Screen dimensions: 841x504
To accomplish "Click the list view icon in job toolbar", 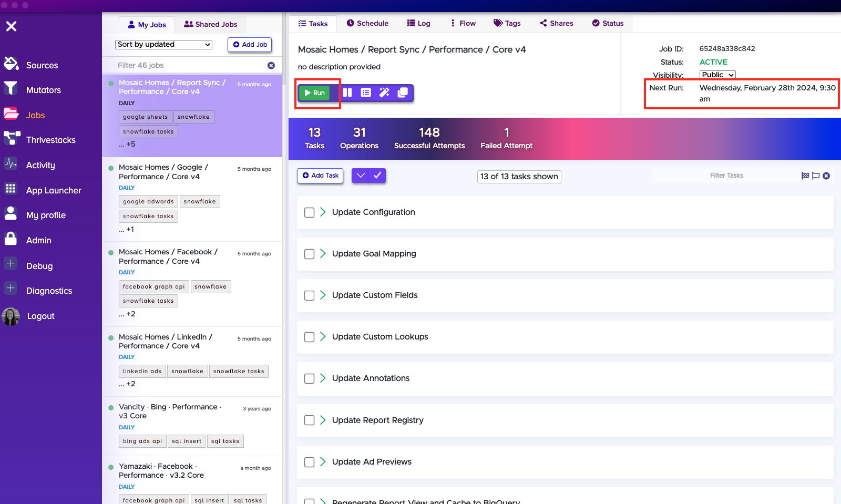I will [366, 92].
